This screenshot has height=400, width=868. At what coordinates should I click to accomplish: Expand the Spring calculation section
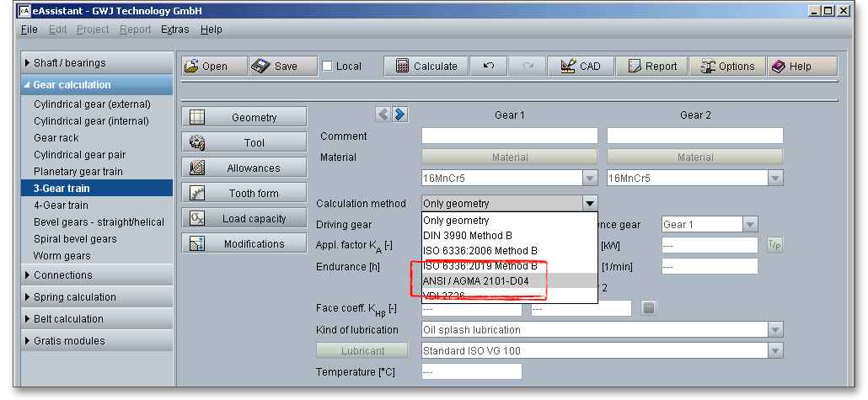pyautogui.click(x=74, y=297)
